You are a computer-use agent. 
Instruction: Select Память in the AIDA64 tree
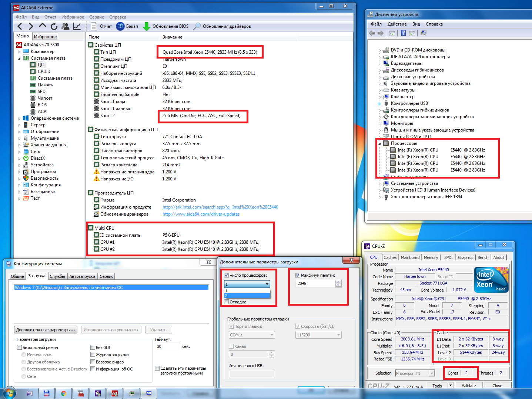42,85
